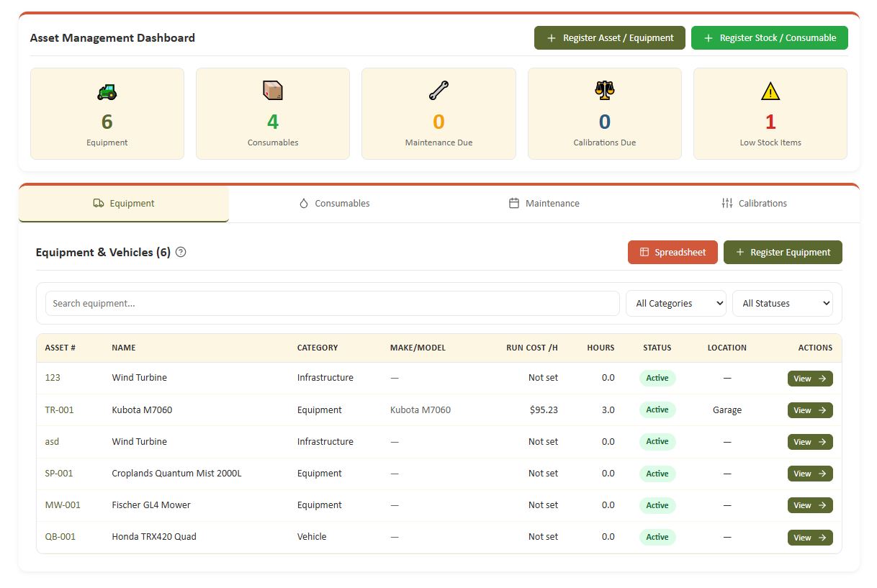
Task: Click the Fischer GL4 Mower name
Action: (x=151, y=505)
